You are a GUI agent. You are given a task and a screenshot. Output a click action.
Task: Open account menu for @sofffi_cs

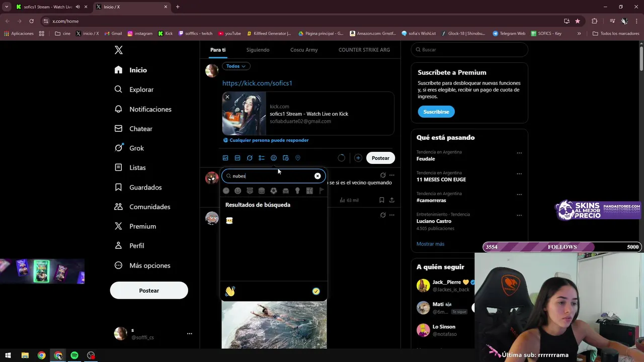(x=153, y=333)
